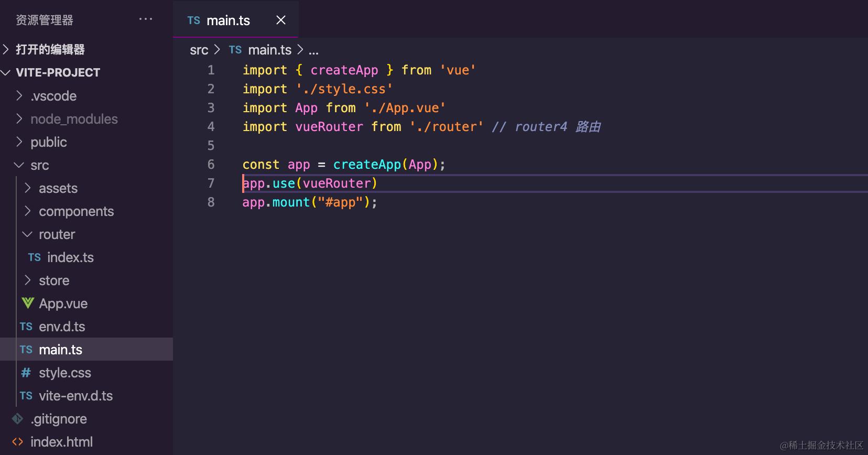
Task: Click the 资源管理器 panel title
Action: [45, 20]
